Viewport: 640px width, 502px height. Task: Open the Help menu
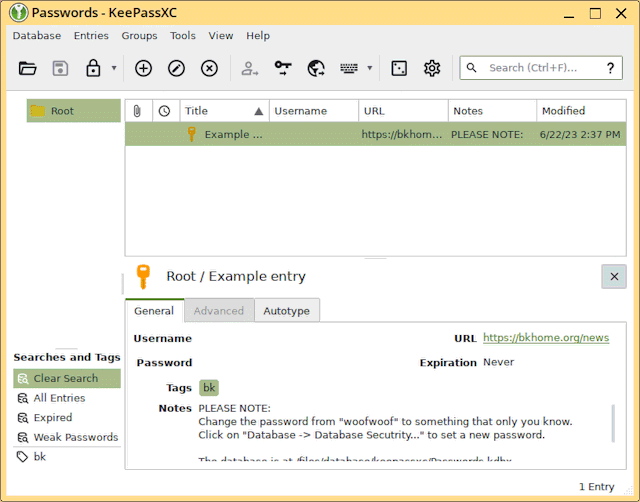pyautogui.click(x=258, y=36)
